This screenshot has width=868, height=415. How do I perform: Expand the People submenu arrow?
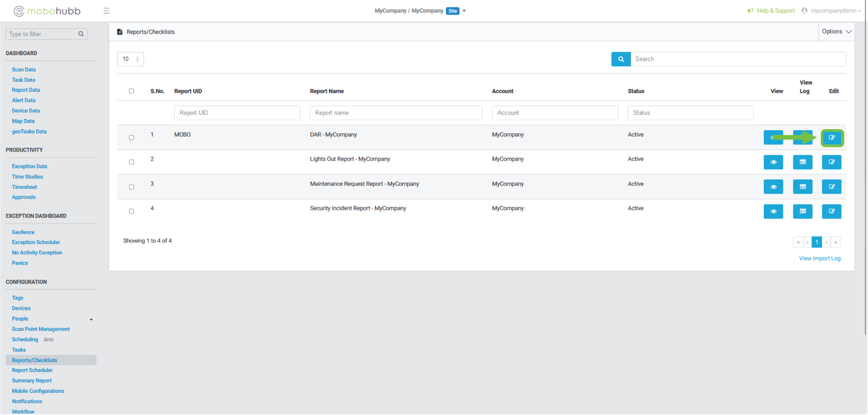pyautogui.click(x=91, y=320)
